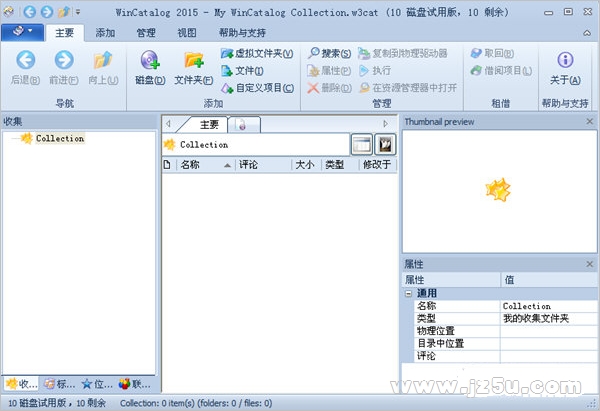Click the file icon column header
600x411 pixels.
(x=168, y=165)
